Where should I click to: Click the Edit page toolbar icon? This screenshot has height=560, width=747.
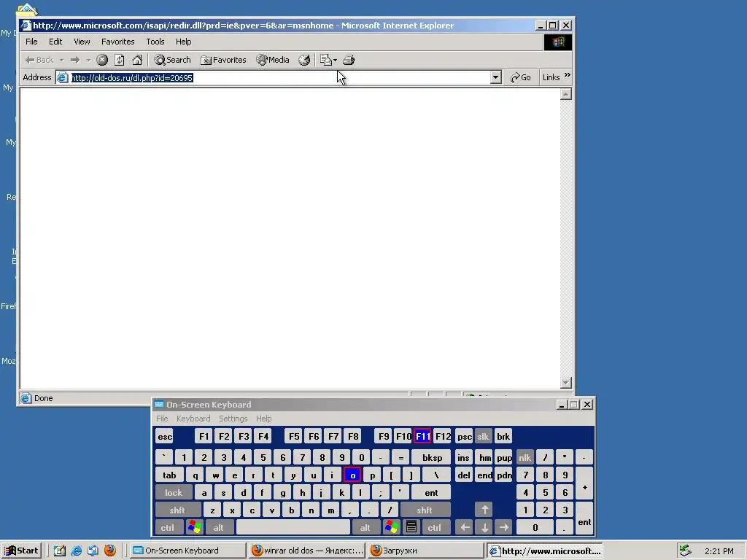325,60
